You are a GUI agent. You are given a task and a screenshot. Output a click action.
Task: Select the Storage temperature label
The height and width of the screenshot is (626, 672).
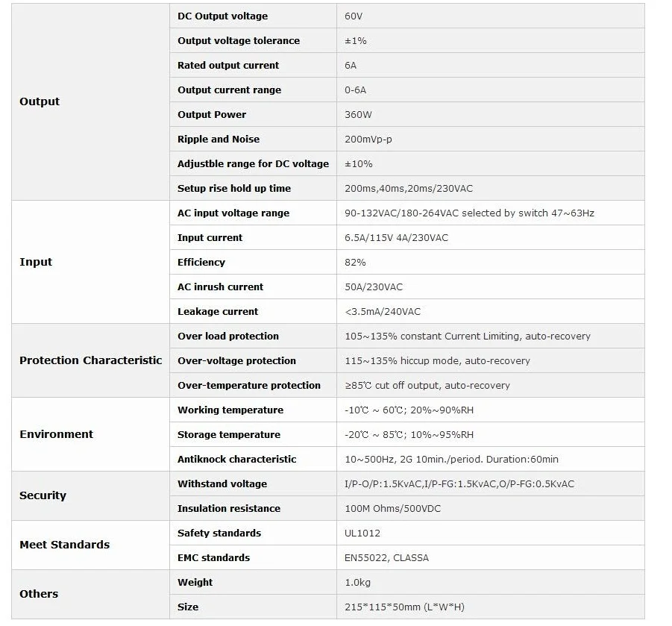coord(229,435)
